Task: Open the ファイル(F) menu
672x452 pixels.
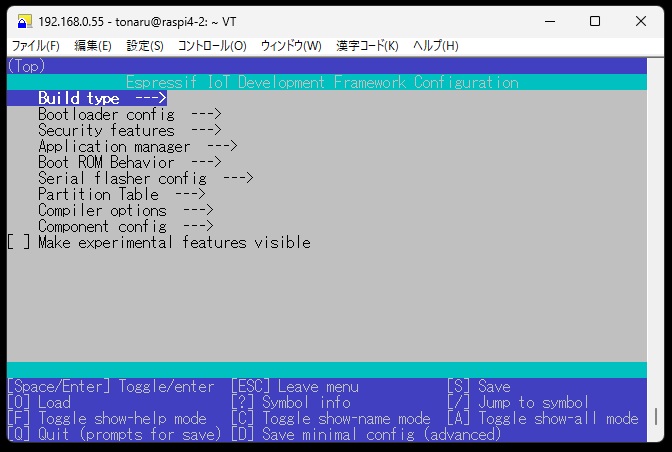Action: pos(35,46)
